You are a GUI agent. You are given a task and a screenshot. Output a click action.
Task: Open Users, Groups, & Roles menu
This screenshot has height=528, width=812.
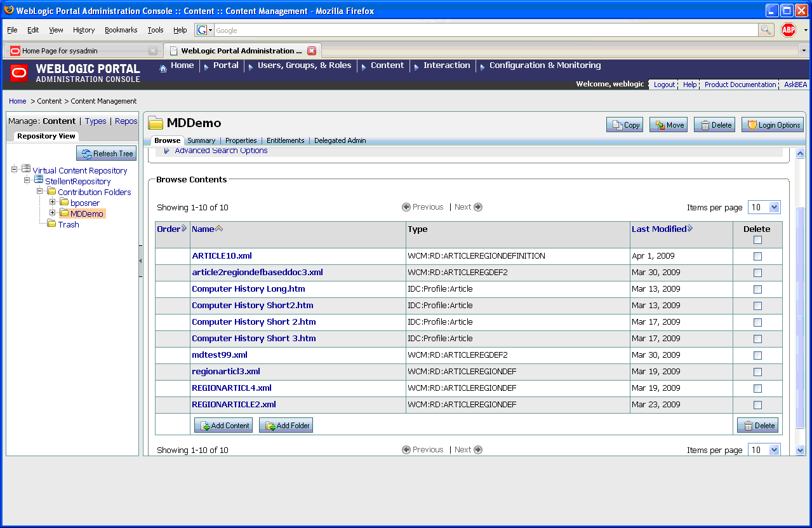point(304,65)
